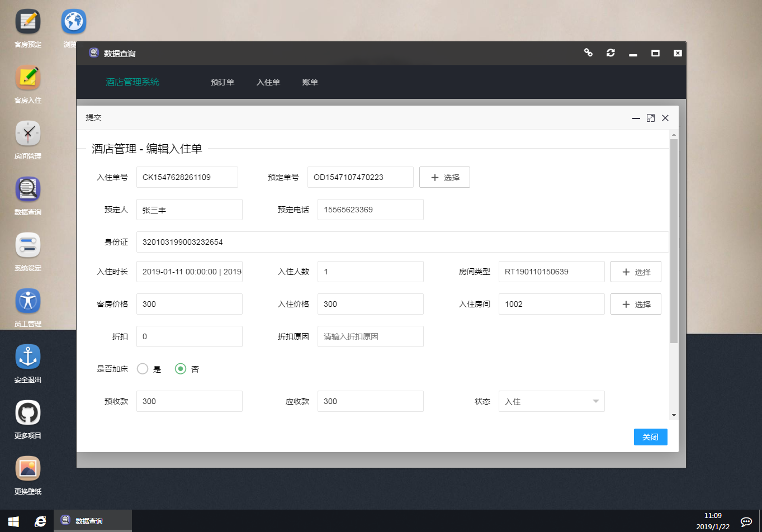
Task: Open the 预订单 menu item
Action: click(x=222, y=82)
